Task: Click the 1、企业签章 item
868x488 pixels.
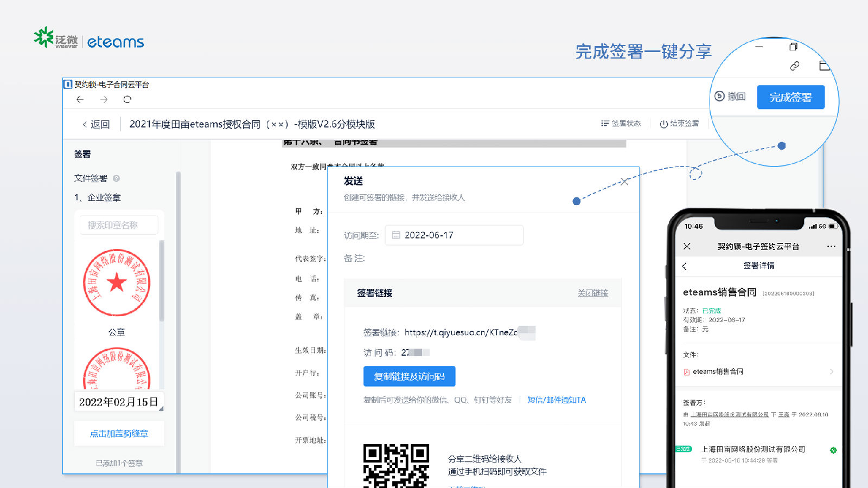Action: point(98,197)
